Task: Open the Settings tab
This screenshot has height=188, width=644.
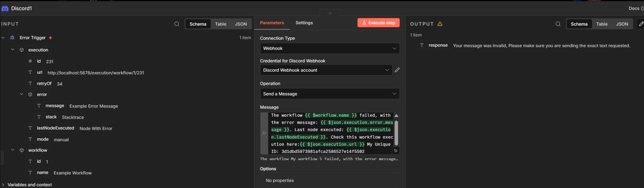Action: point(304,23)
